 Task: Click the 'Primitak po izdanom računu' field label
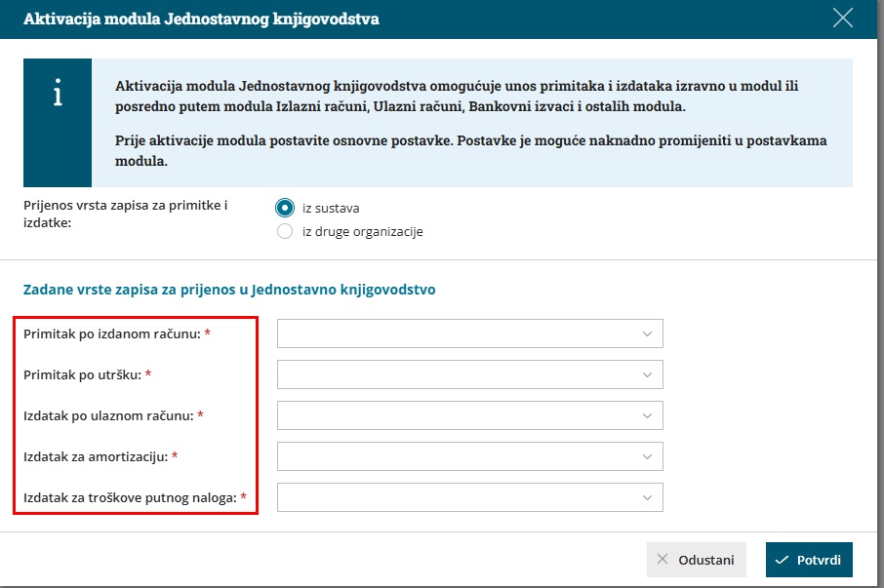coord(111,334)
